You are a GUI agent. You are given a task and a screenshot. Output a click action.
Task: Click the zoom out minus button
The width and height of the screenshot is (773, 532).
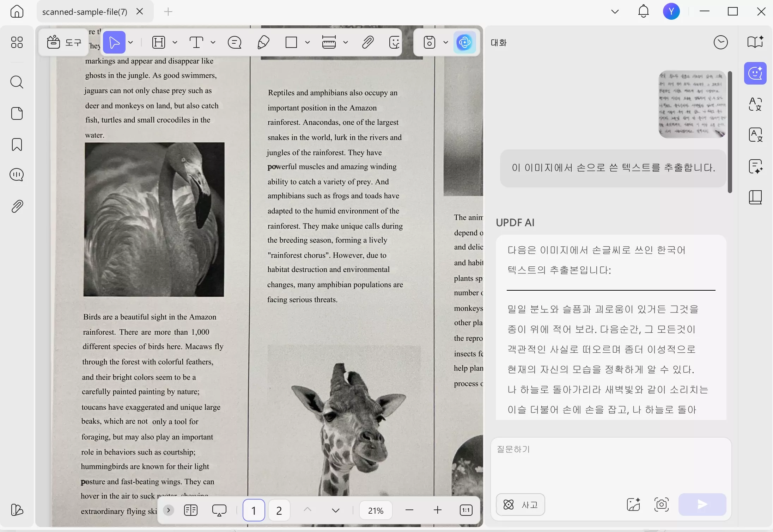click(x=409, y=510)
